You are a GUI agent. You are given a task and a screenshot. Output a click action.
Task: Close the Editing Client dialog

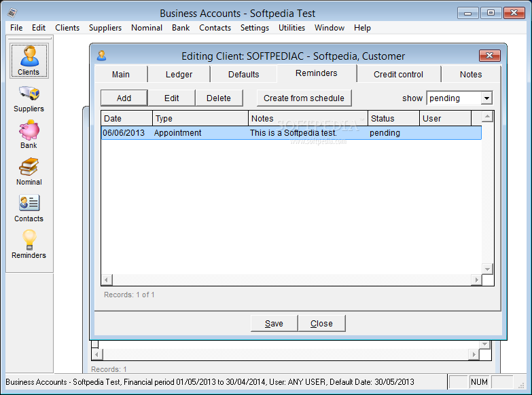(x=489, y=56)
